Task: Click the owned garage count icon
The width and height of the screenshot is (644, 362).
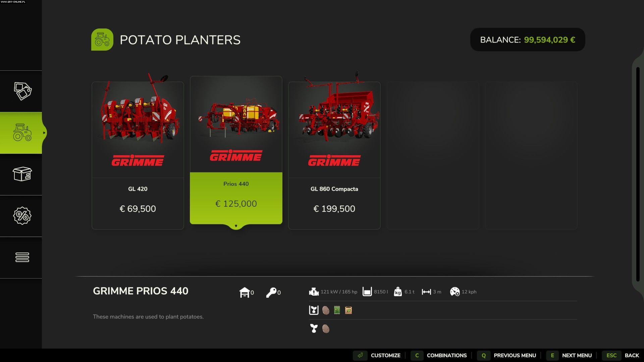Action: point(245,292)
